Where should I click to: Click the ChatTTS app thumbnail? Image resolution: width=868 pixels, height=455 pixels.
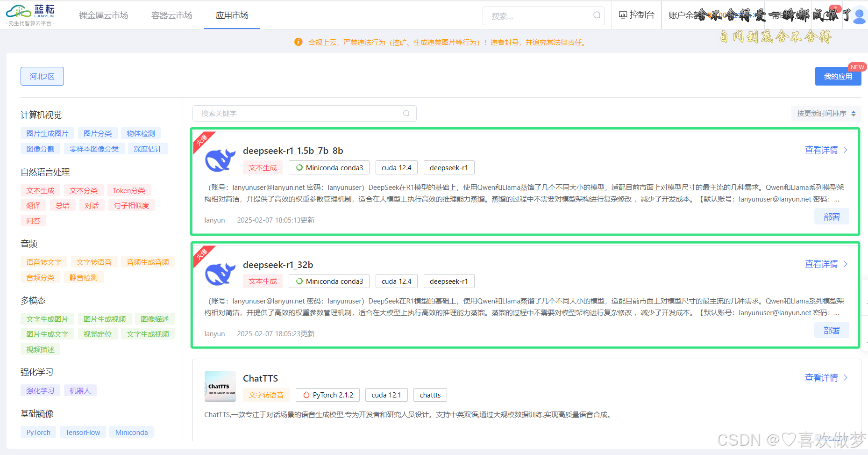click(x=220, y=387)
